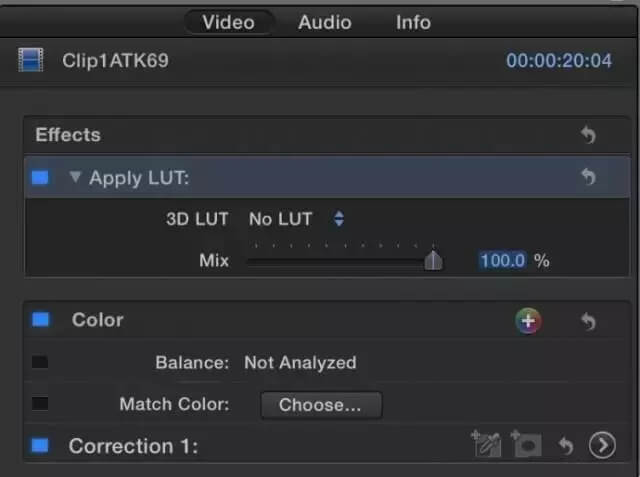Reset the Color section with its arrow
Screen dimensions: 640x477
(x=588, y=321)
